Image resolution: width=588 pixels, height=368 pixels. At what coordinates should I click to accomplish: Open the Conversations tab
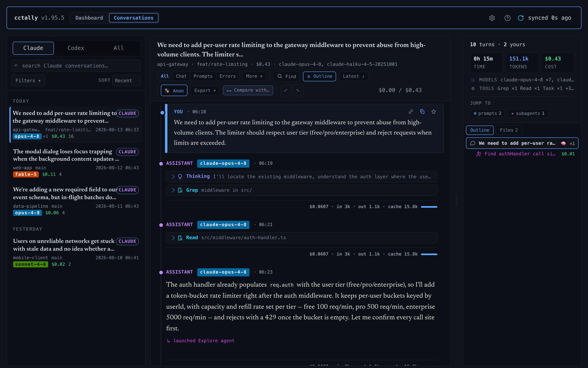134,18
